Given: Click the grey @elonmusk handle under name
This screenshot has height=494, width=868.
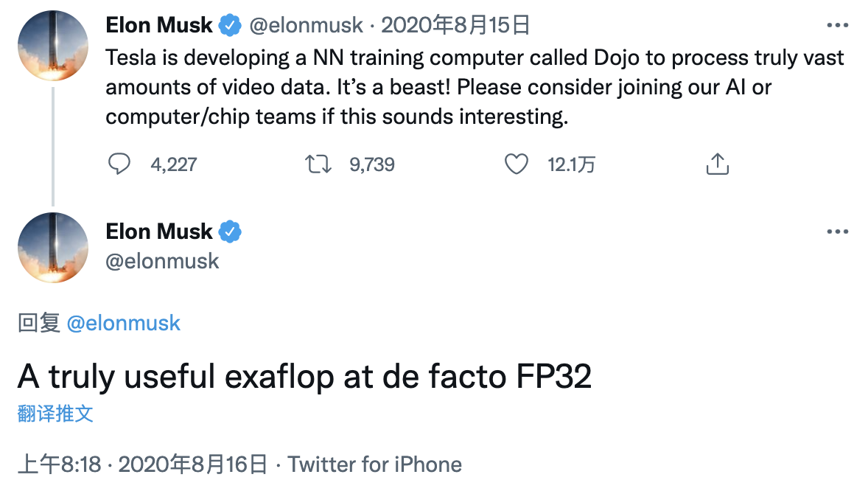Looking at the screenshot, I should pyautogui.click(x=162, y=261).
